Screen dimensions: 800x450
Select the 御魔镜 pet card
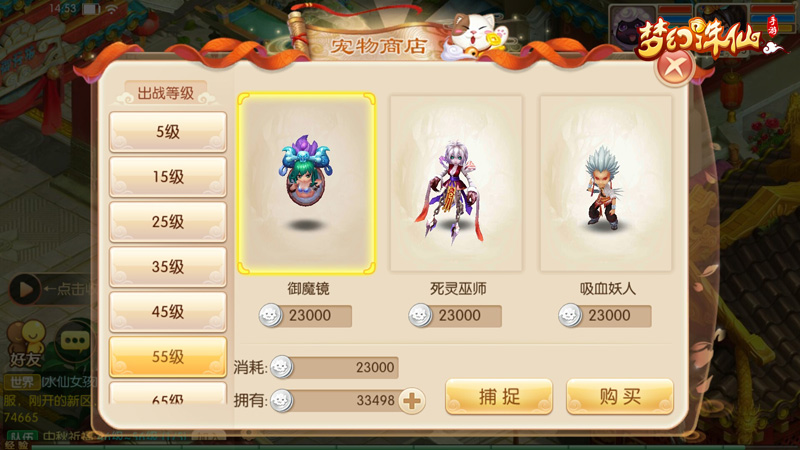307,184
